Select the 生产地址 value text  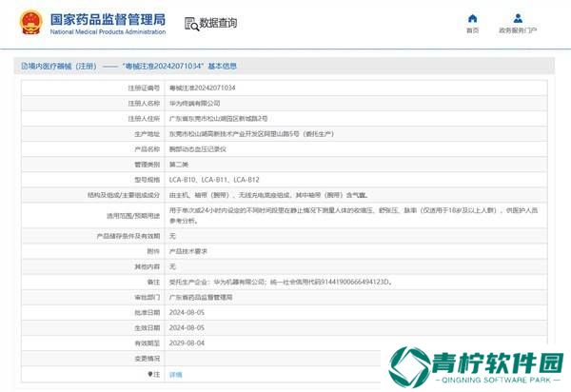tap(251, 133)
